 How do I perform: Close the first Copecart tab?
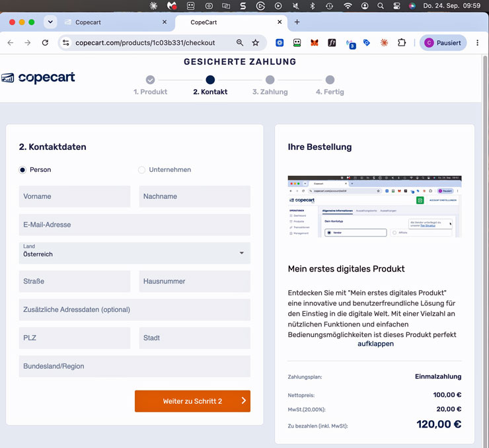(165, 22)
